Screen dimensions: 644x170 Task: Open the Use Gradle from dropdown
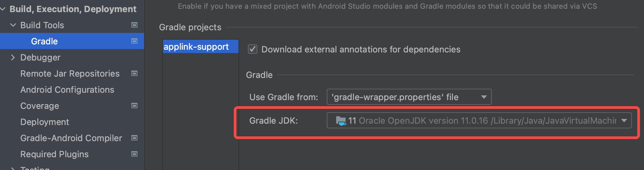pyautogui.click(x=409, y=97)
